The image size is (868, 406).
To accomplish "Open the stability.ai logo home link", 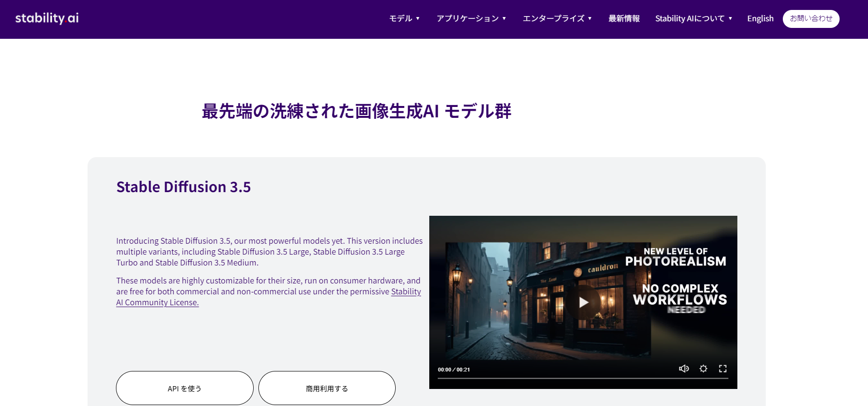I will pos(47,18).
